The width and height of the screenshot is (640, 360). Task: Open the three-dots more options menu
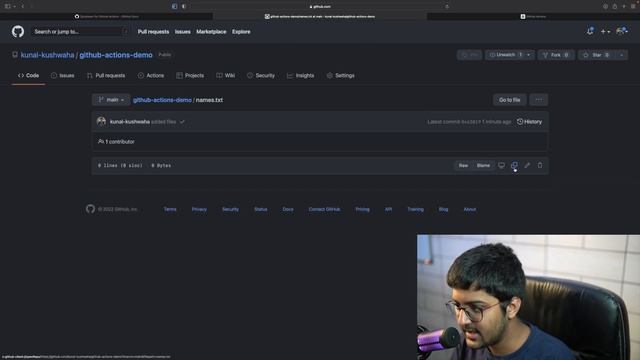click(x=539, y=100)
